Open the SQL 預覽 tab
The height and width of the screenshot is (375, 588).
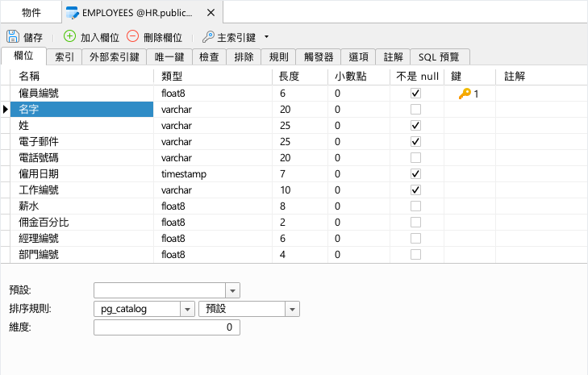(x=439, y=57)
